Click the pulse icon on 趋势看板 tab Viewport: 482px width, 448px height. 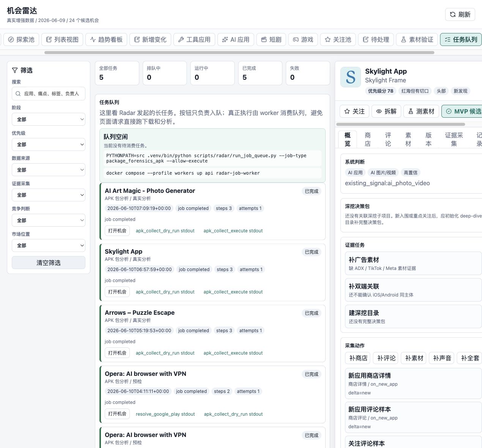click(x=93, y=39)
